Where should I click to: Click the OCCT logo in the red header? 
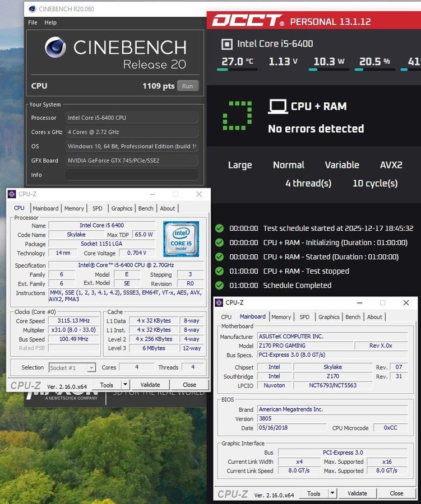[x=247, y=21]
